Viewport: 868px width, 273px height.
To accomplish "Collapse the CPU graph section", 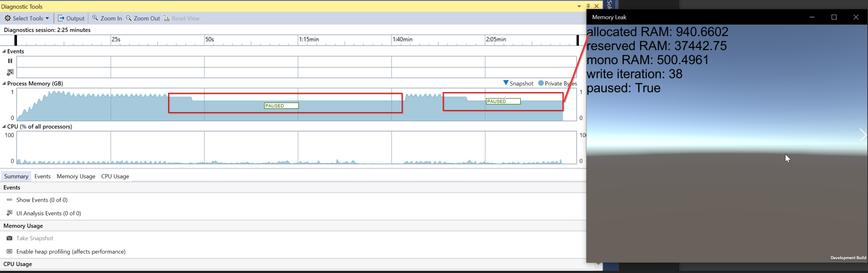I will [x=4, y=127].
